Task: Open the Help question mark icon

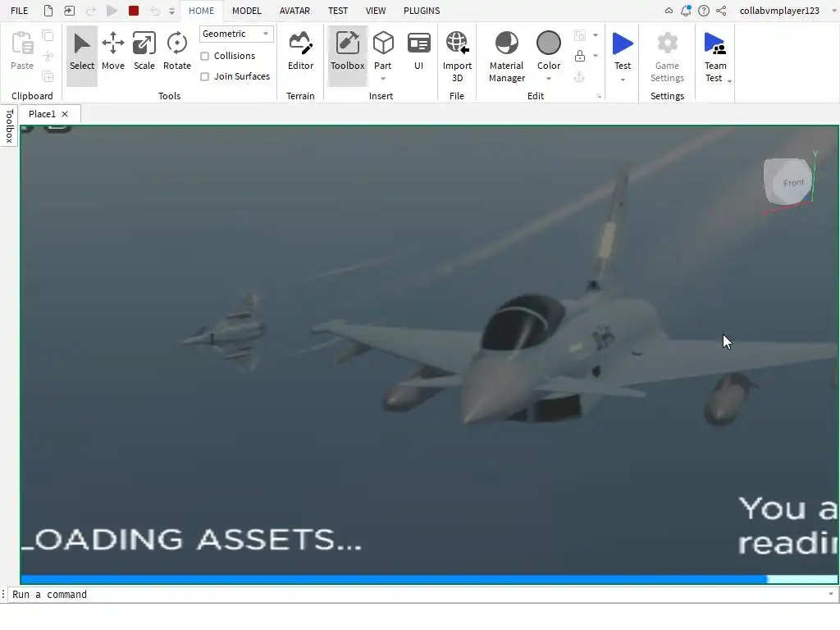Action: tap(704, 11)
